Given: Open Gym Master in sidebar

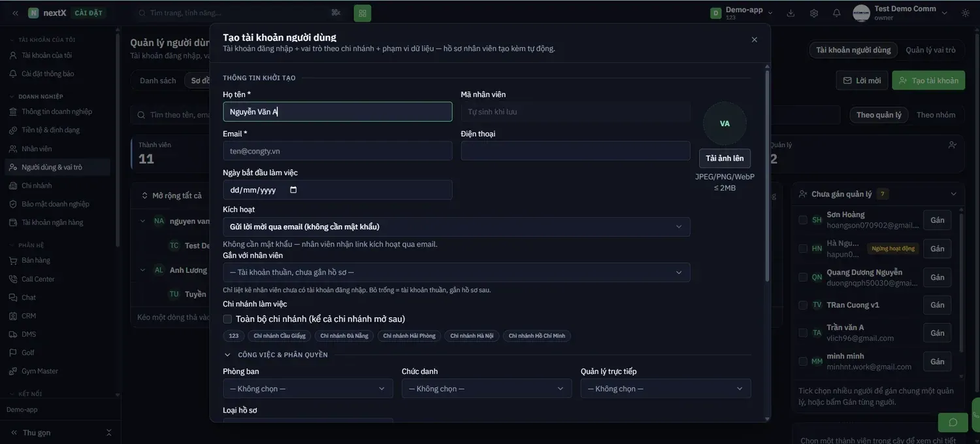Looking at the screenshot, I should (40, 371).
